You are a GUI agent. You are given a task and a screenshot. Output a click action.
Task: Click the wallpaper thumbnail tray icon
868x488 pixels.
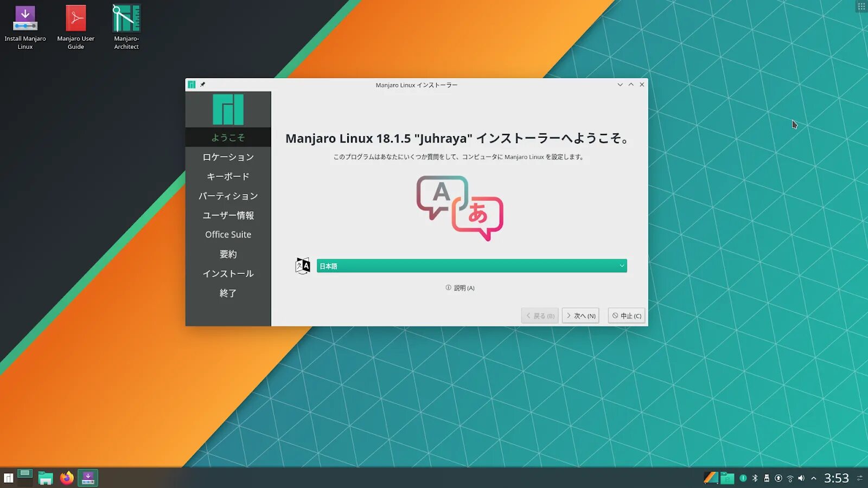coord(711,478)
